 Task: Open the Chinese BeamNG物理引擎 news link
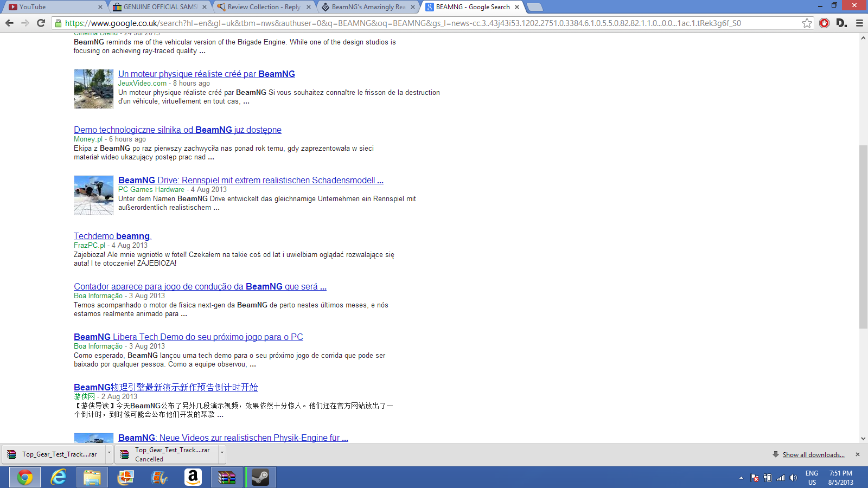coord(166,387)
